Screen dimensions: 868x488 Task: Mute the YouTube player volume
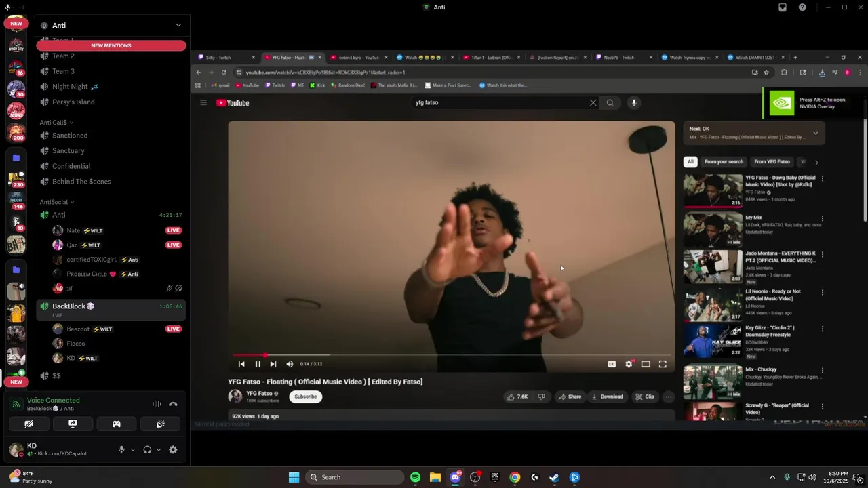pos(290,364)
